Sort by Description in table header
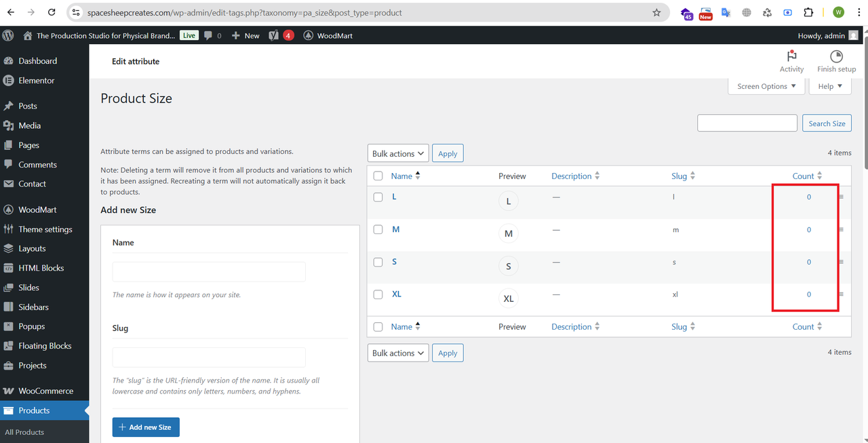The height and width of the screenshot is (443, 868). [x=575, y=176]
